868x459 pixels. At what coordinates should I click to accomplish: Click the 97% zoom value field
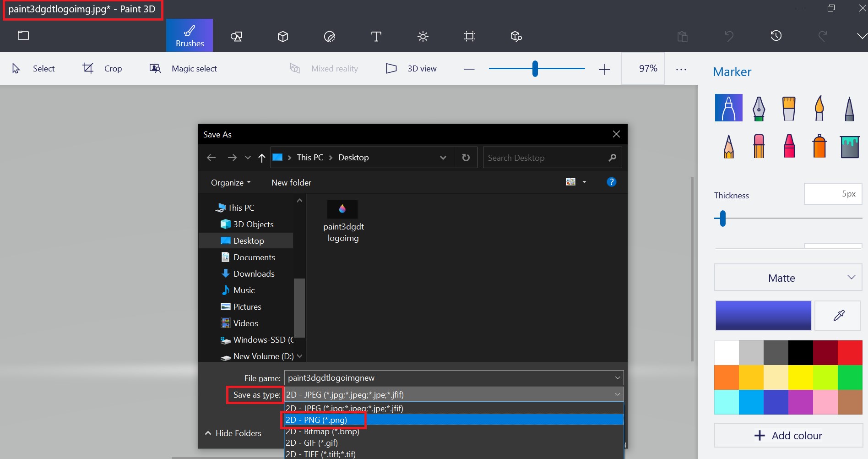643,68
